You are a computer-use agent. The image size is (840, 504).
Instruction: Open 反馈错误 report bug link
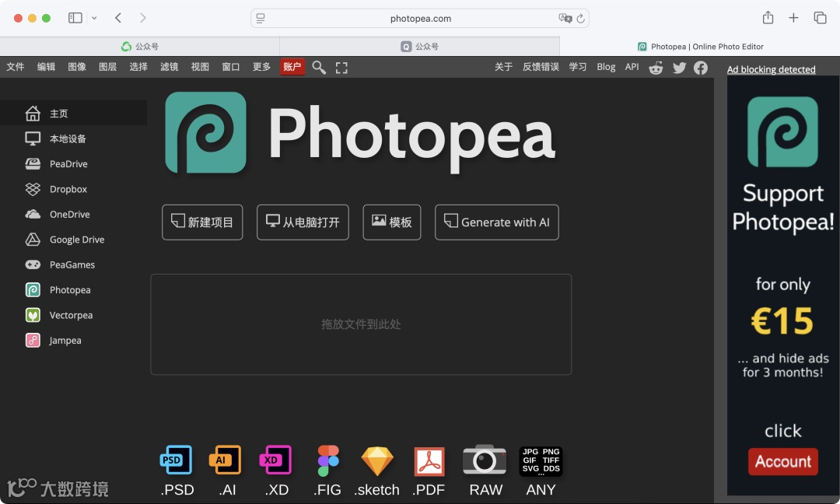(x=541, y=67)
